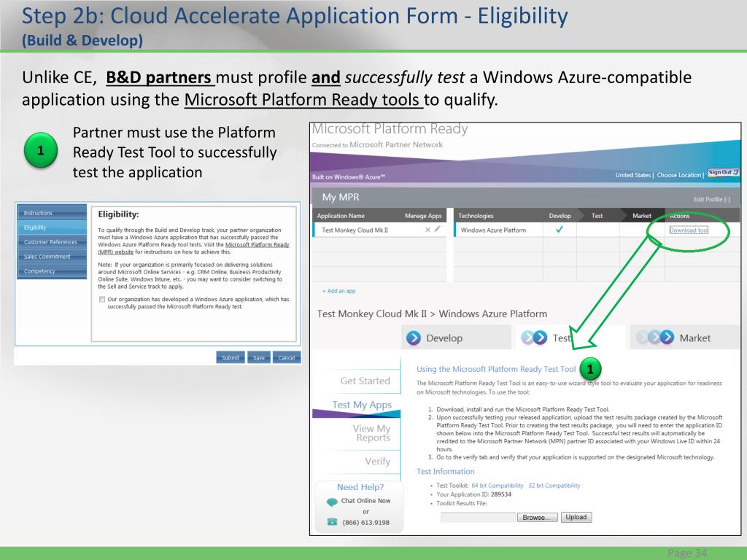
Task: Click the Submit button
Action: coord(231,357)
